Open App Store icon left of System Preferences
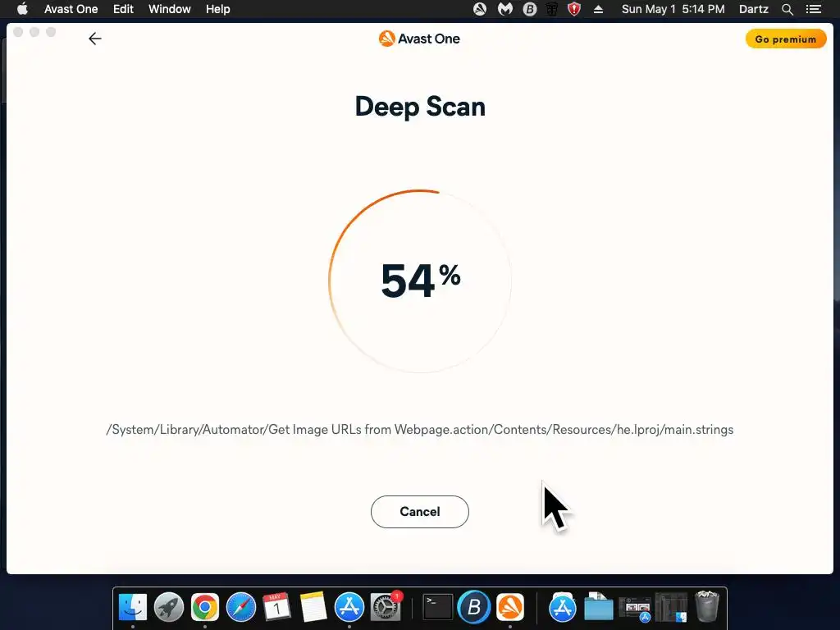 coord(349,608)
